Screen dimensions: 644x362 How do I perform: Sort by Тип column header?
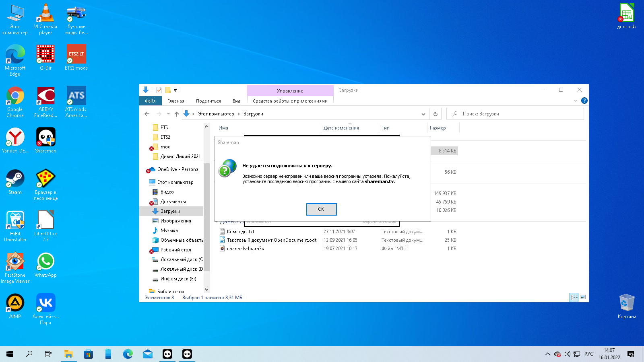click(x=403, y=128)
